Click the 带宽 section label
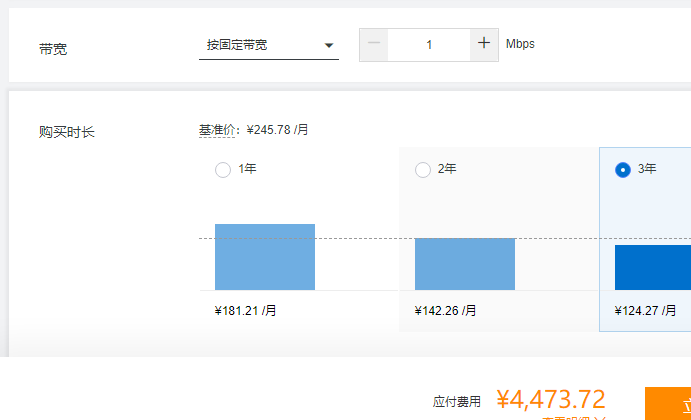Screen dimensions: 691x420 click(53, 48)
